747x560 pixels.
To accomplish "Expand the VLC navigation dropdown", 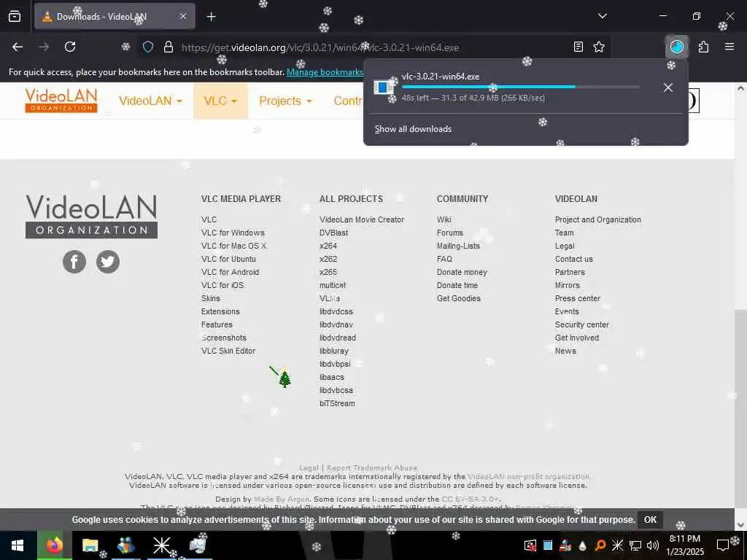I will [x=220, y=101].
